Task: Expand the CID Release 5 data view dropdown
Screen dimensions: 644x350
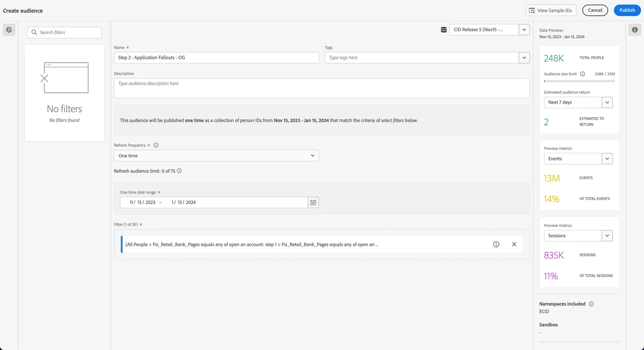Action: click(524, 29)
